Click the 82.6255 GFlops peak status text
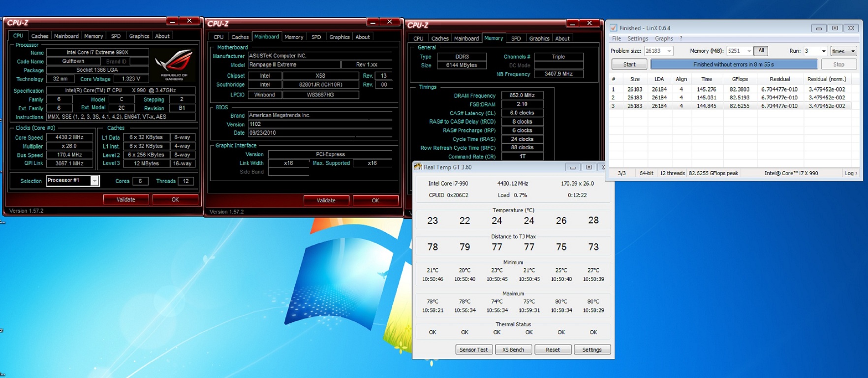868x378 pixels. [713, 173]
